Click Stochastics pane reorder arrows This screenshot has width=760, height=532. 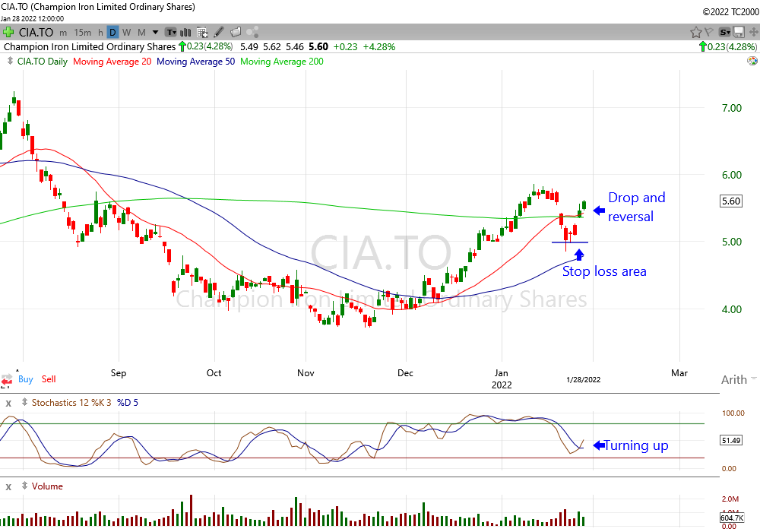[x=24, y=402]
